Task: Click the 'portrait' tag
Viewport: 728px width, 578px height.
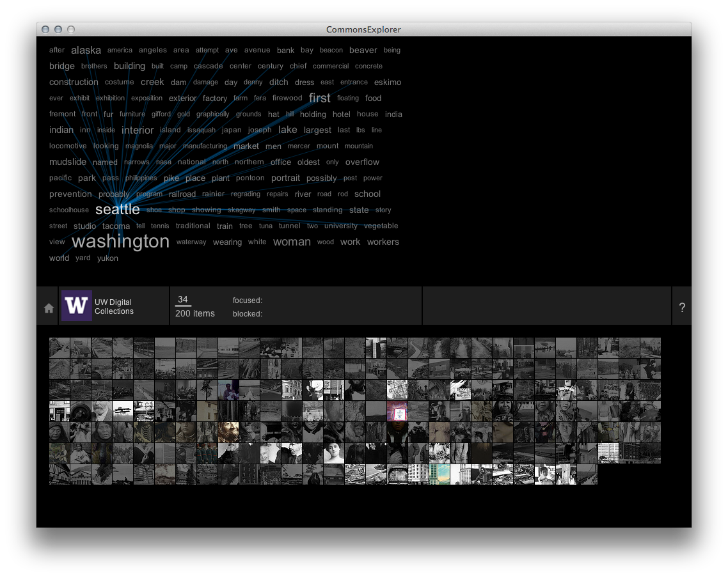Action: coord(285,178)
